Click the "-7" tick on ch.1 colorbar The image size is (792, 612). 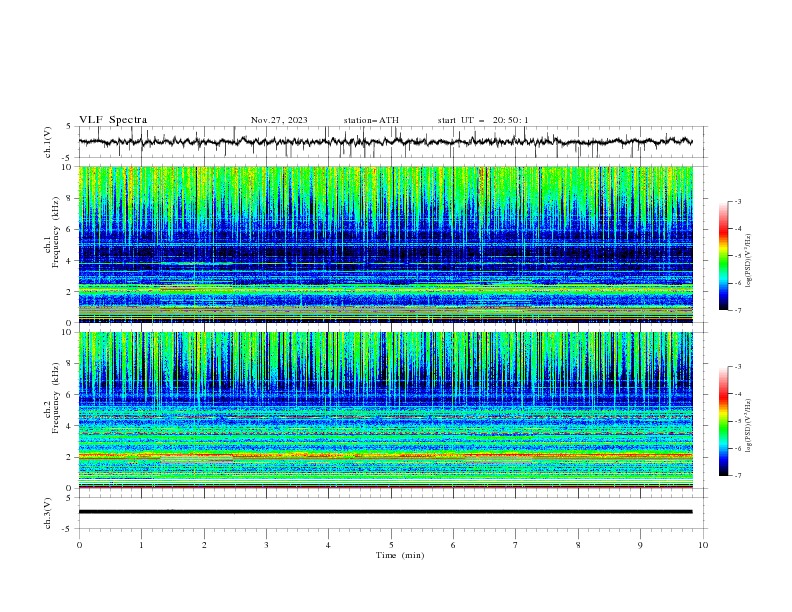(738, 310)
